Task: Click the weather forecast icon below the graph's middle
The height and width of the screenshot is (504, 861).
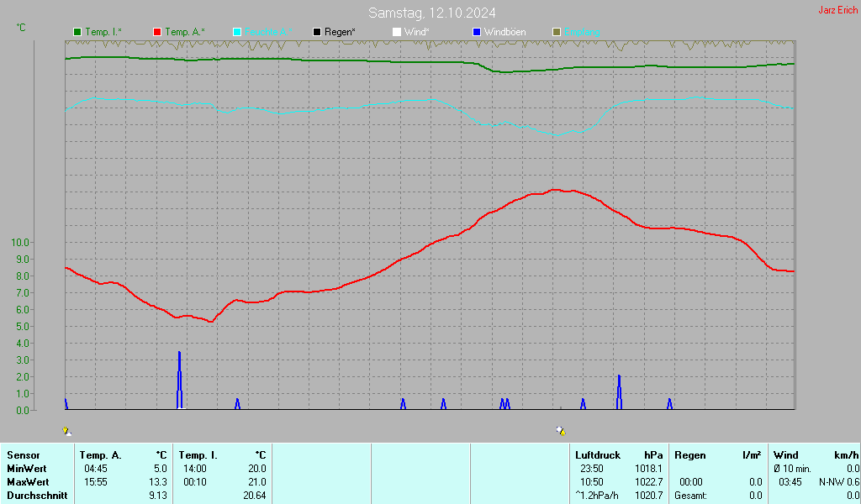Action: point(561,431)
